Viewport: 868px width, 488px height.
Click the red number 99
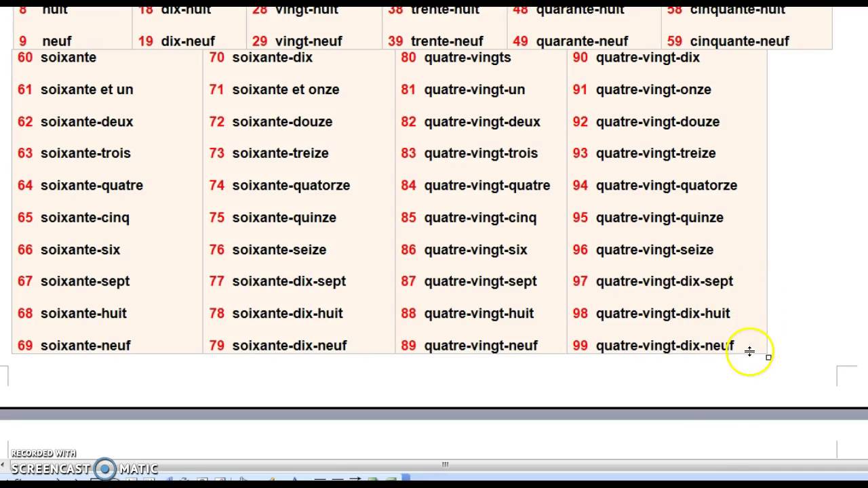580,346
